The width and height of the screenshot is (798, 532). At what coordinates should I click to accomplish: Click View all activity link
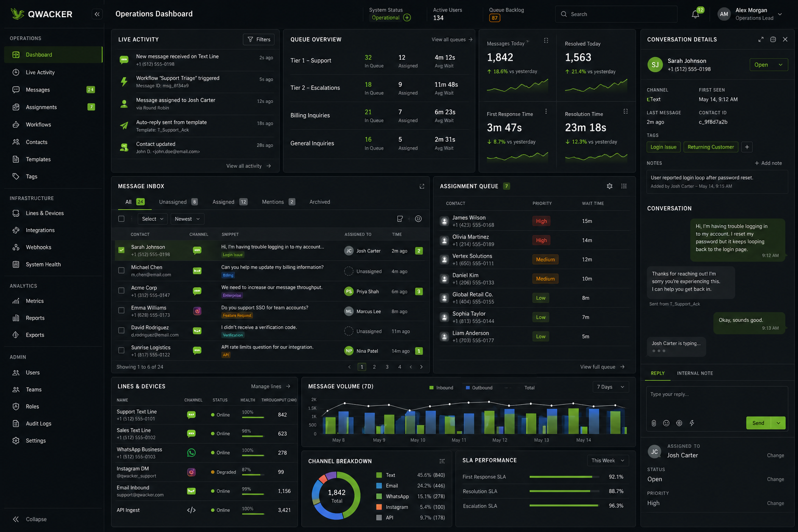click(x=248, y=166)
